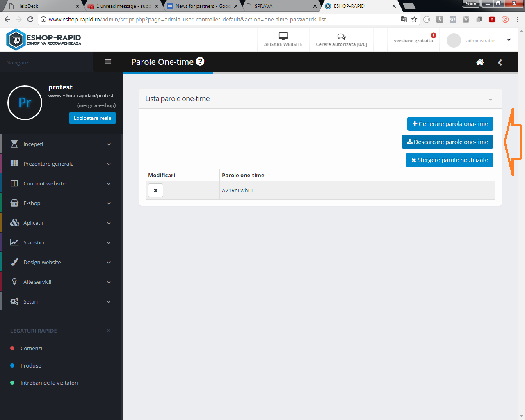Viewport: 525px width, 420px height.
Task: Click the back arrow in page header
Action: [x=500, y=62]
